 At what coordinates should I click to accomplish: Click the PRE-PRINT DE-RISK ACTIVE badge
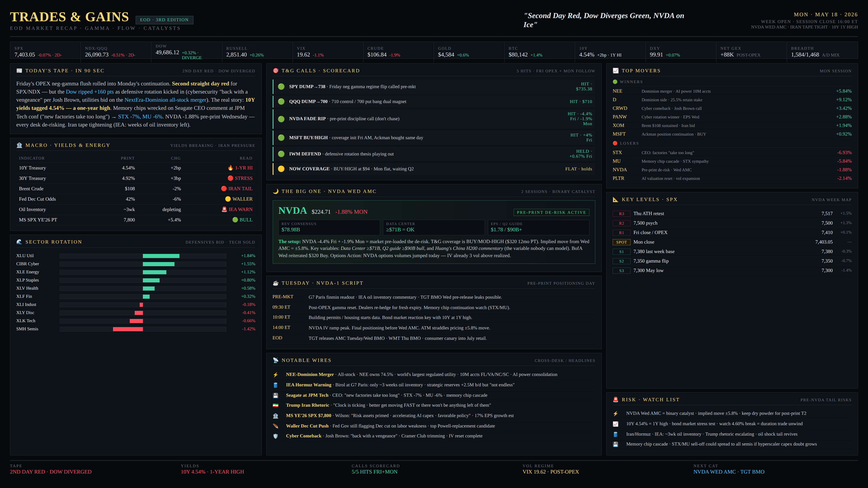pyautogui.click(x=551, y=213)
